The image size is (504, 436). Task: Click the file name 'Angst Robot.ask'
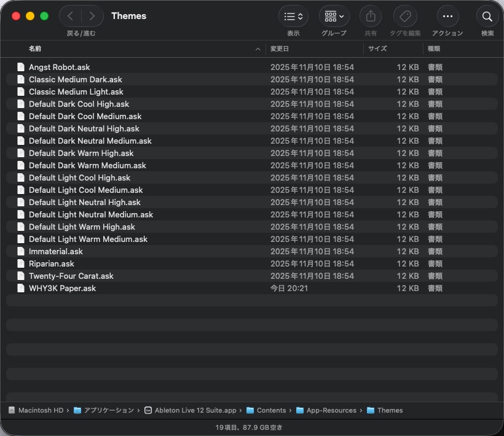60,67
